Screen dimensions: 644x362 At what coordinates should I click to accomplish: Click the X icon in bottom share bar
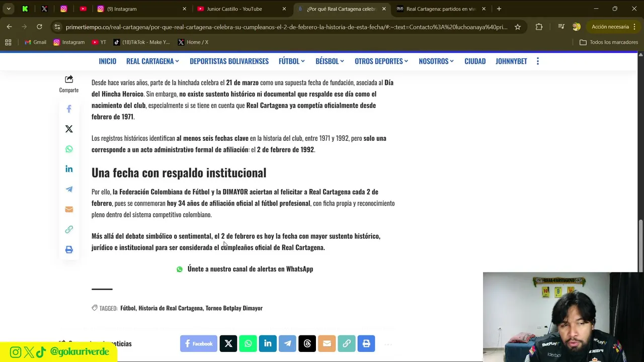tap(228, 343)
